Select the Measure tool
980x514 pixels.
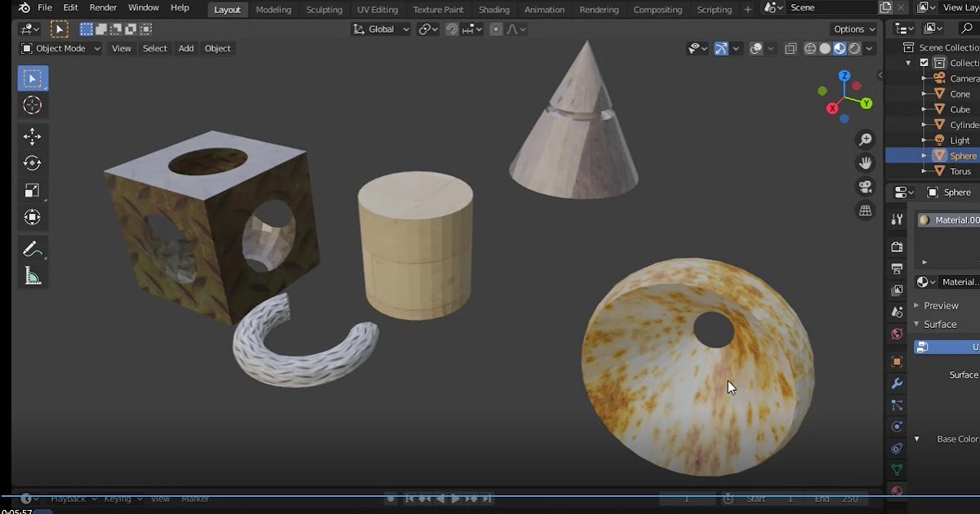[x=32, y=276]
